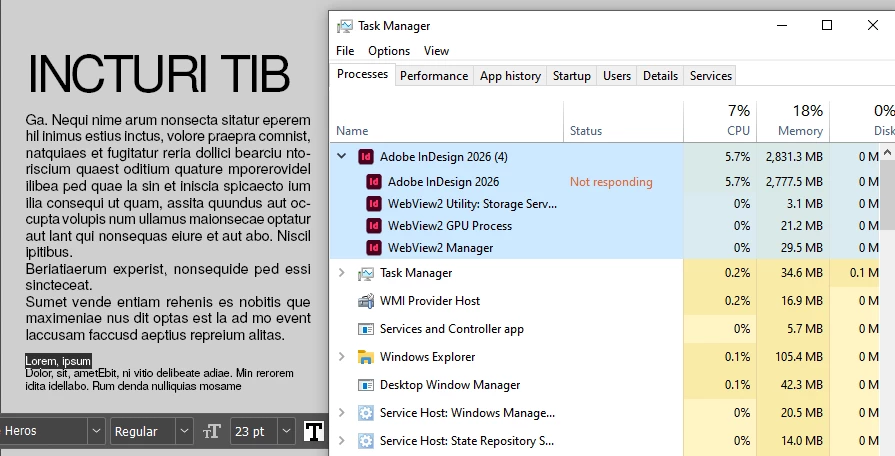The width and height of the screenshot is (895, 456).
Task: Open the View menu in Task Manager
Action: point(436,51)
